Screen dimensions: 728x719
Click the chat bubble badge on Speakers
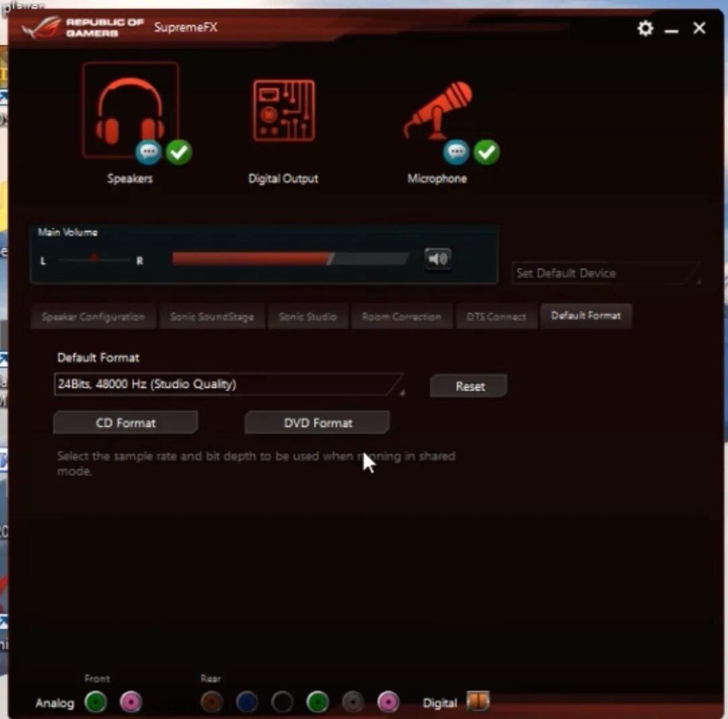point(149,152)
